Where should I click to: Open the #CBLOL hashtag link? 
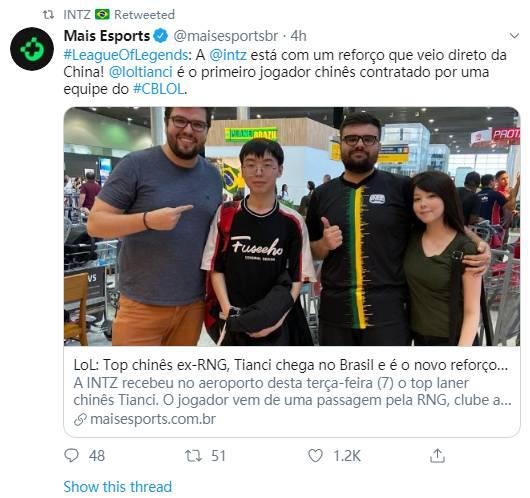click(x=159, y=89)
